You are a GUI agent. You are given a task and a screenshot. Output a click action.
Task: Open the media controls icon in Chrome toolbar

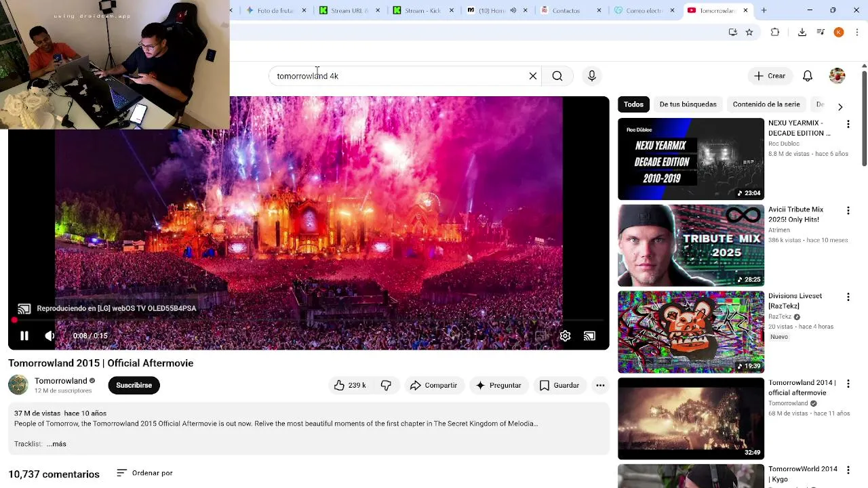[821, 32]
